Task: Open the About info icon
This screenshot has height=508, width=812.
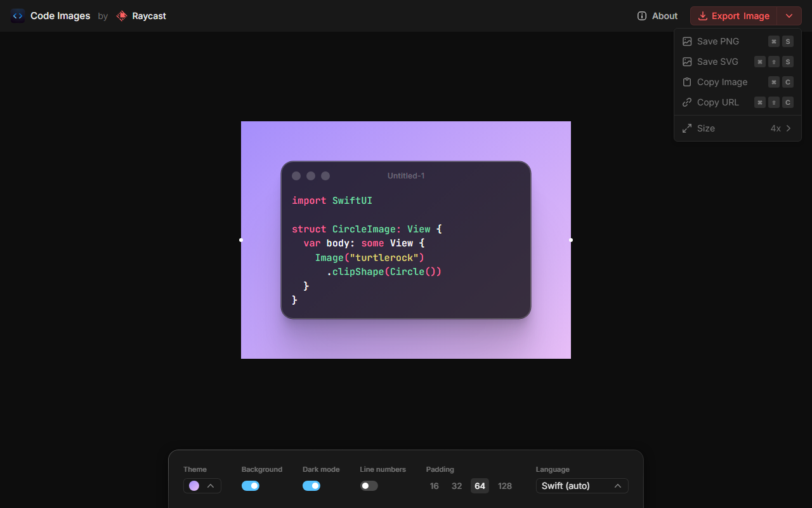Action: tap(642, 16)
